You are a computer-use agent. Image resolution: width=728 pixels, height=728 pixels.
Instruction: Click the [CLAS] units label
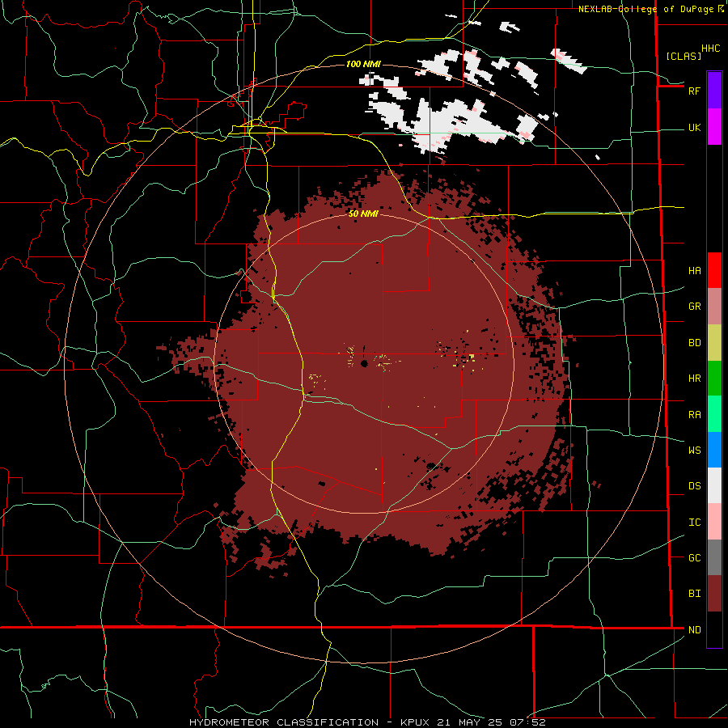coord(684,56)
